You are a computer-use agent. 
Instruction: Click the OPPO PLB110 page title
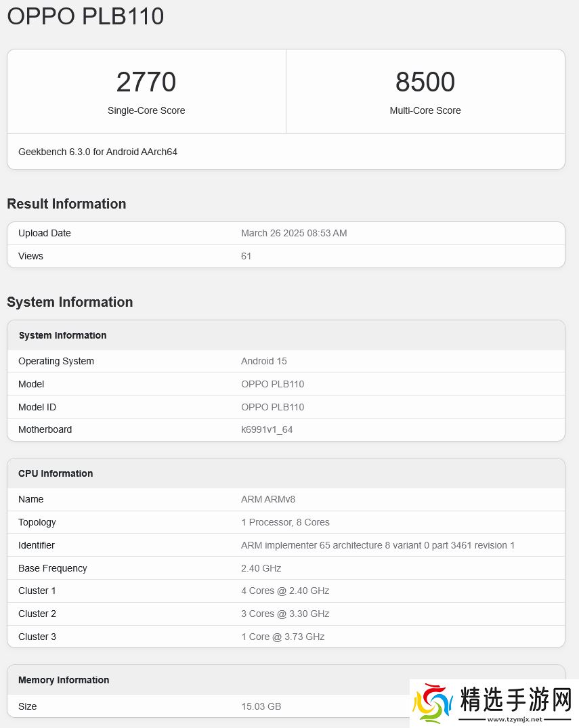point(85,16)
